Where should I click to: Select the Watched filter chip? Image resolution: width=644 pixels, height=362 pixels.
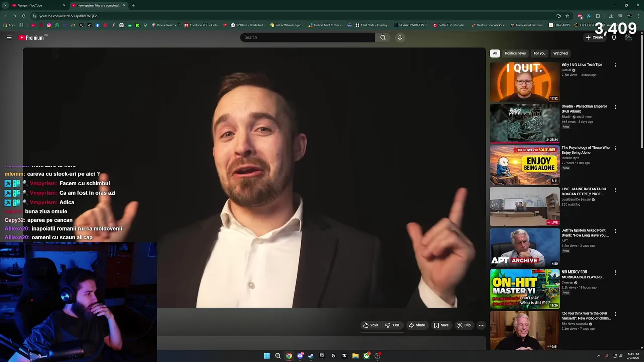560,53
